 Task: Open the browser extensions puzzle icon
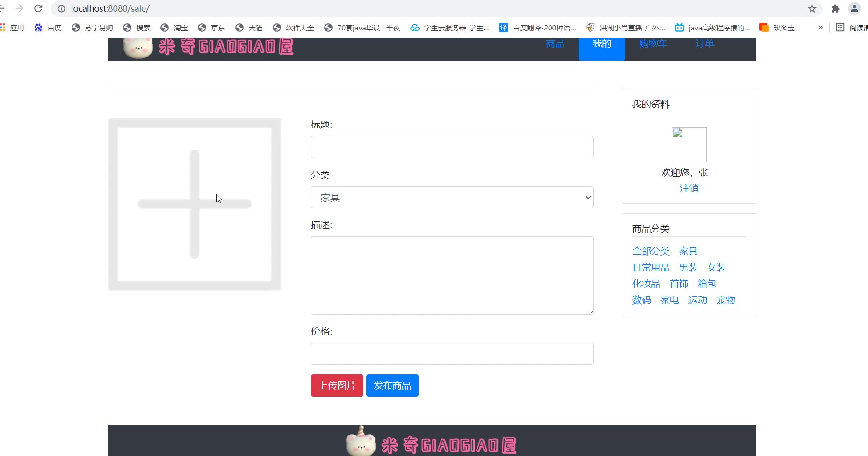click(x=835, y=8)
